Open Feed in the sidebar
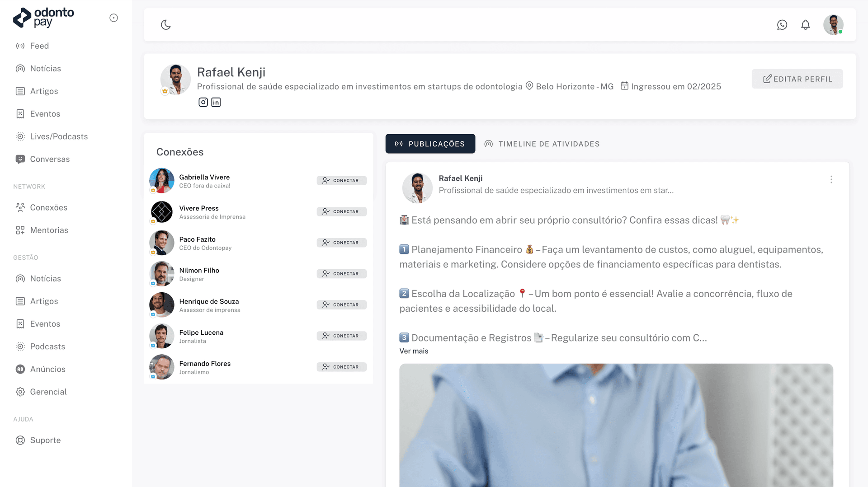Image resolution: width=868 pixels, height=487 pixels. click(x=39, y=46)
